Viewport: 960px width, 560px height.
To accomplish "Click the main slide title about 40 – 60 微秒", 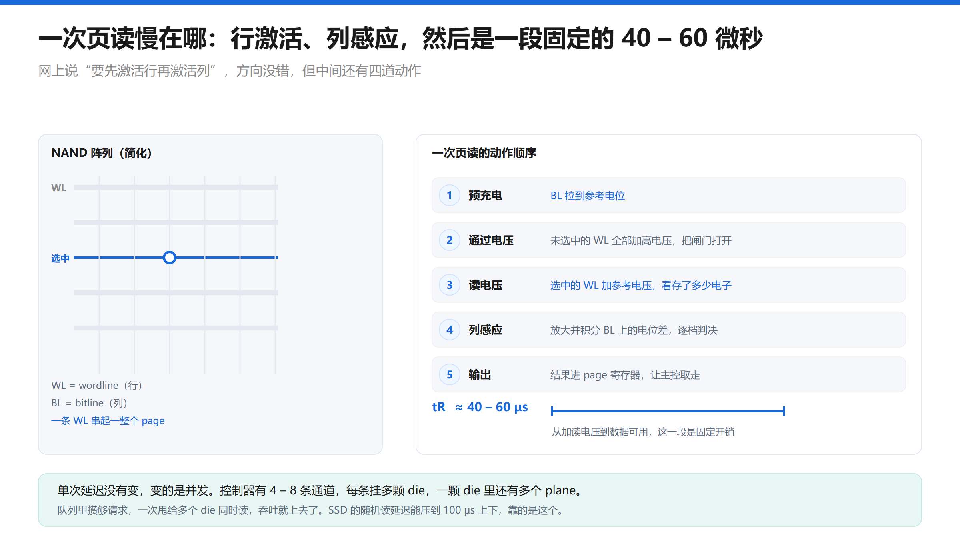I will [x=401, y=38].
